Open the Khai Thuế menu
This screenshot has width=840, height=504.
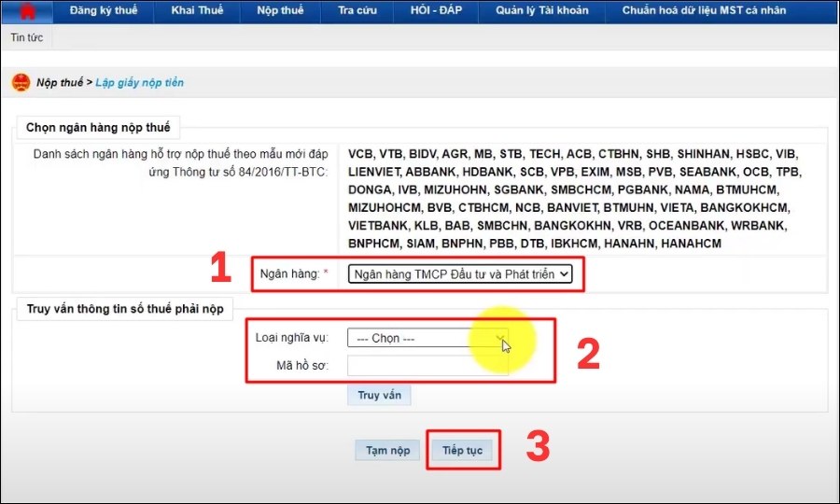(196, 11)
